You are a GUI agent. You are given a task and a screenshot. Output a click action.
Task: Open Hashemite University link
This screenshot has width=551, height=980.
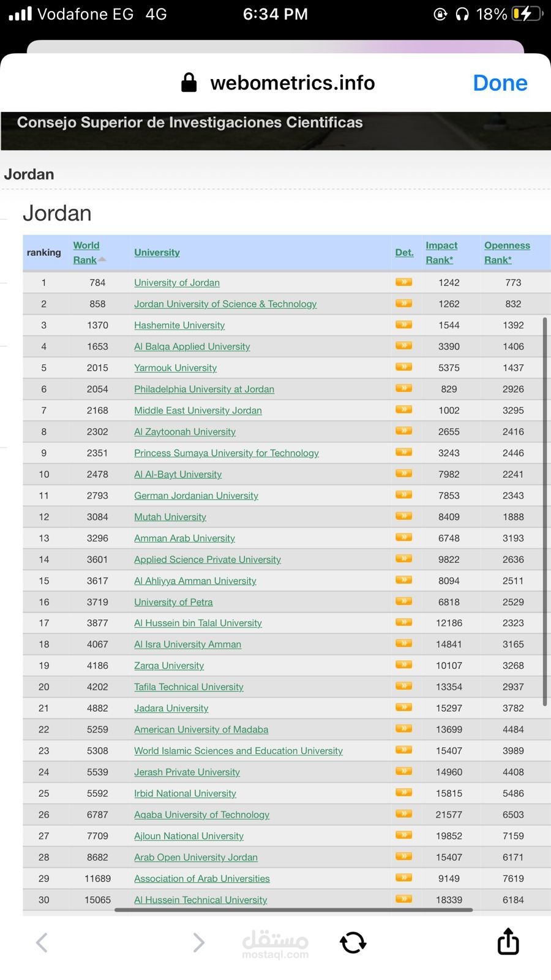point(179,325)
